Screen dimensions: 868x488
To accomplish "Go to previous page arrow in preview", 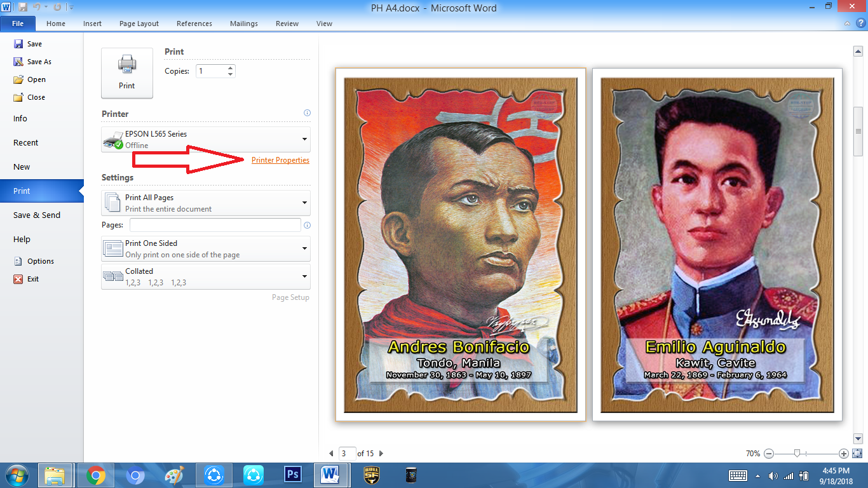I will [331, 454].
